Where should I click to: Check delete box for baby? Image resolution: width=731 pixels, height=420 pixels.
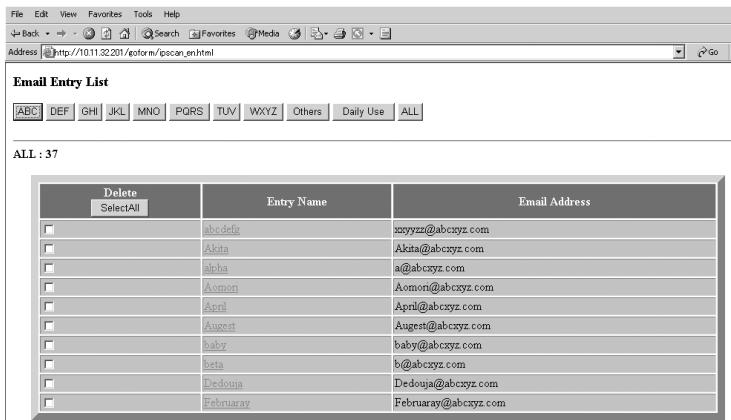[49, 345]
